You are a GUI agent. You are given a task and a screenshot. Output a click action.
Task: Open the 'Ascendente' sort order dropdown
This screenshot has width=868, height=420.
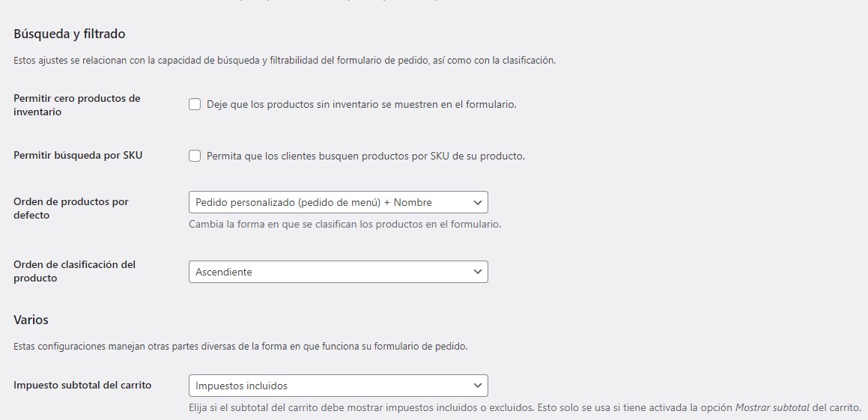click(x=330, y=272)
